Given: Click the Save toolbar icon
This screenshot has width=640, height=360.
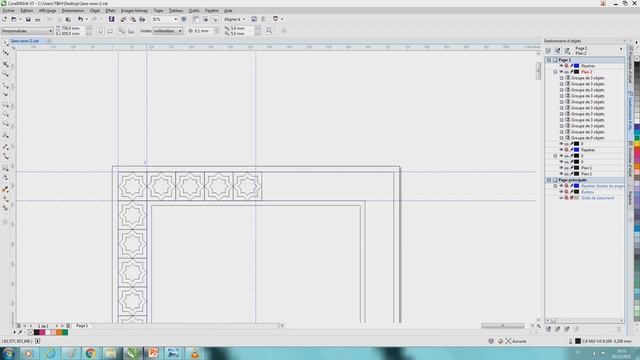Looking at the screenshot, I should coord(28,19).
